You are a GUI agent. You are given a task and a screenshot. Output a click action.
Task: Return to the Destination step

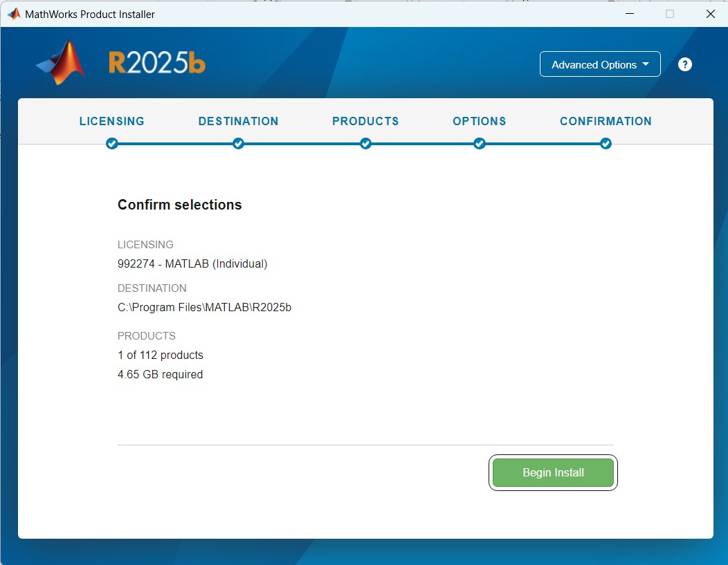point(238,121)
